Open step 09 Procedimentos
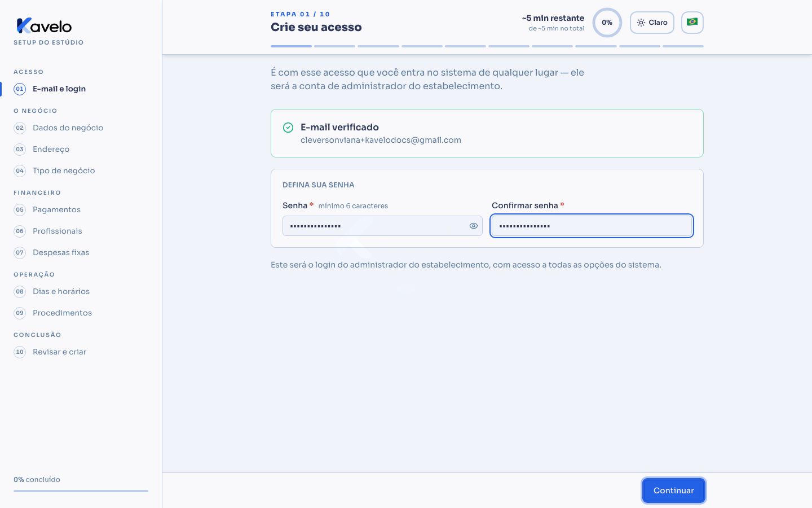 point(81,313)
